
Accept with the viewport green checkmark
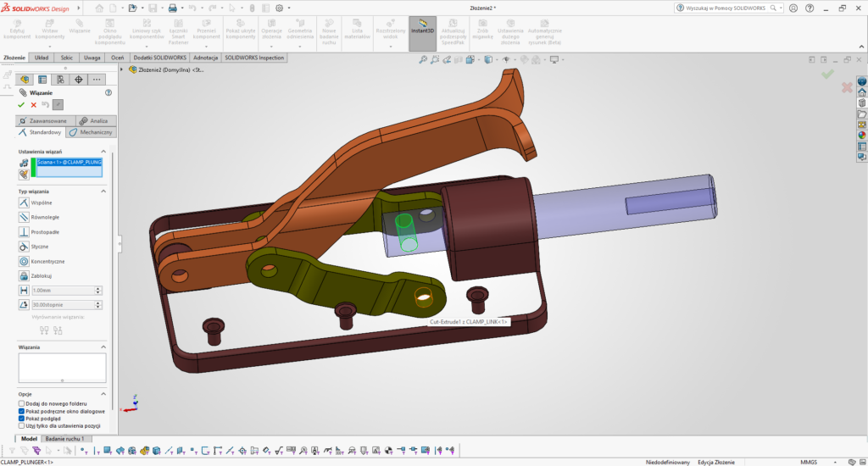pos(827,75)
